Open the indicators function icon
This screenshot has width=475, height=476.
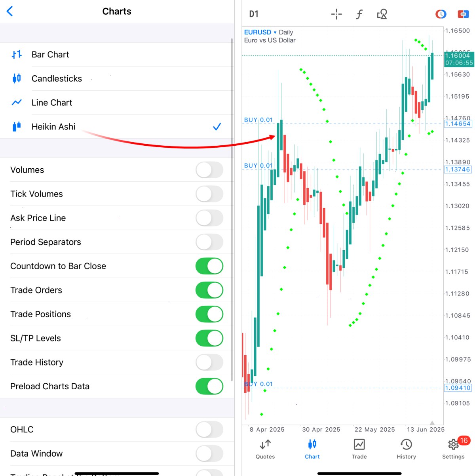359,14
